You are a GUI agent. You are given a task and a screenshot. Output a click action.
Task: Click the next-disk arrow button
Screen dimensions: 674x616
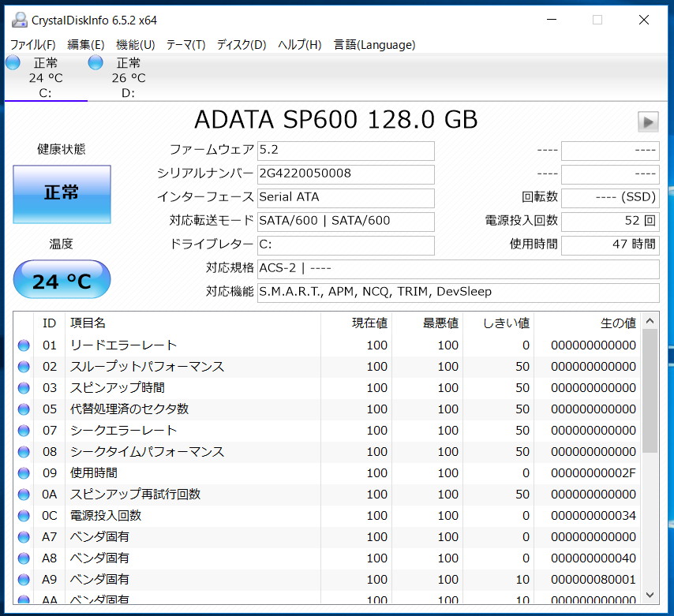coord(648,121)
